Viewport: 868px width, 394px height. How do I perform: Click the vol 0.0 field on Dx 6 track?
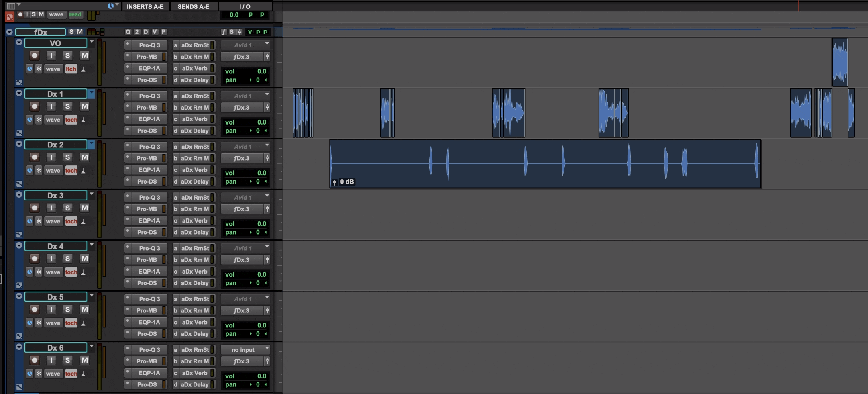click(245, 376)
